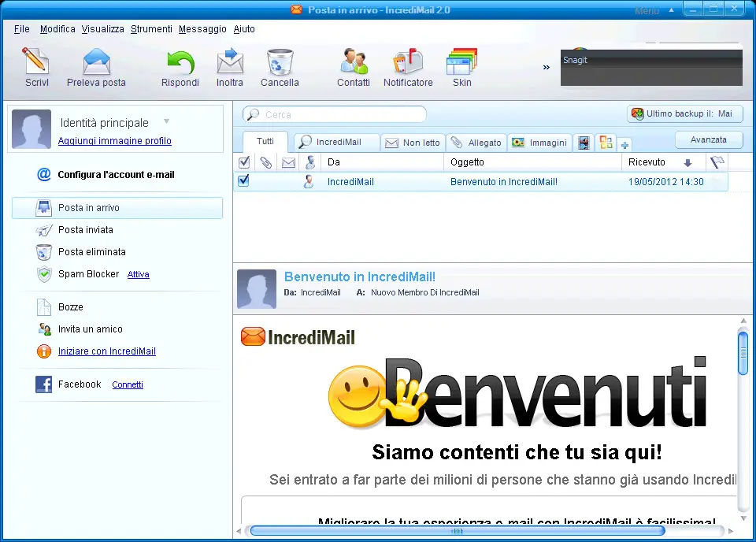The image size is (756, 542).
Task: Select the video filmstrip filter tab
Action: [584, 143]
